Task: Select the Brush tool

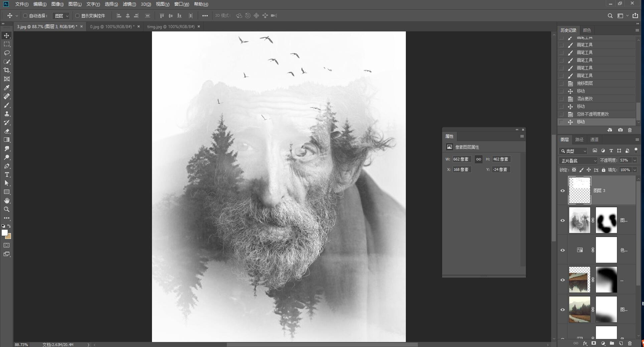Action: pos(7,105)
